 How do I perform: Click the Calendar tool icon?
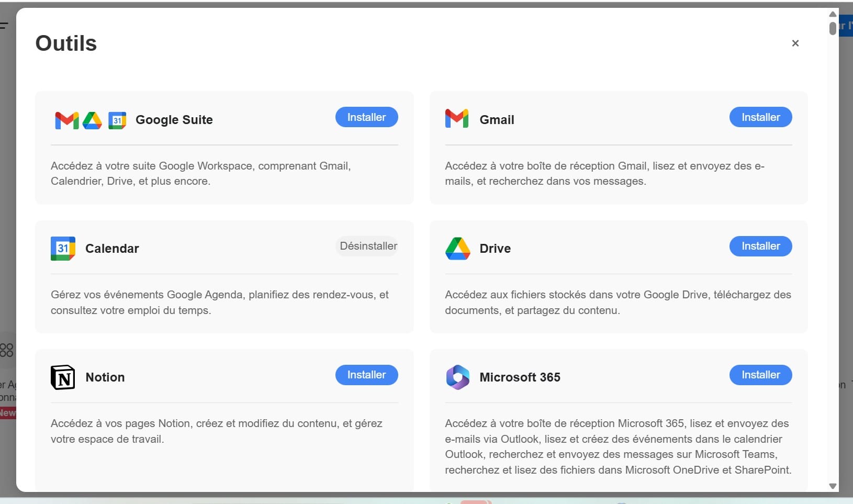click(63, 249)
